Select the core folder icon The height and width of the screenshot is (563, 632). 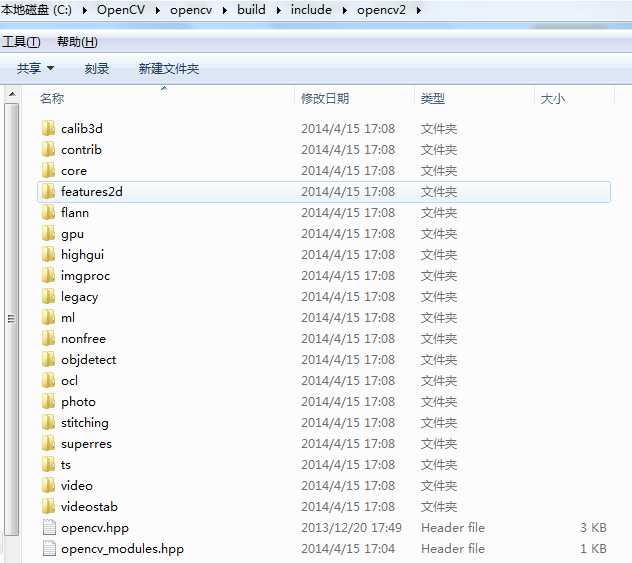click(48, 170)
